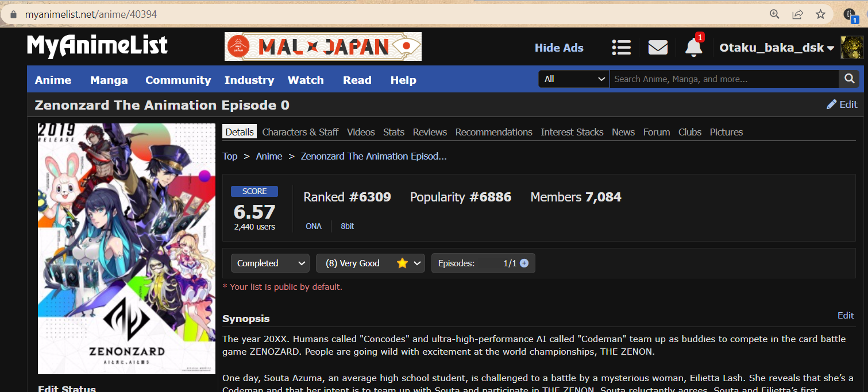The width and height of the screenshot is (868, 392).
Task: Click the 8bit studio link
Action: point(347,226)
